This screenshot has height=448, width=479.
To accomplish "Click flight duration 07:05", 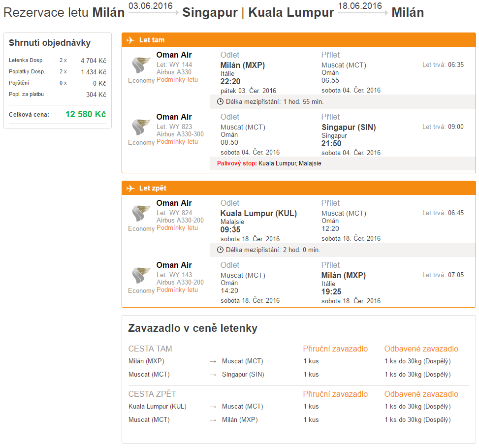I will [456, 275].
